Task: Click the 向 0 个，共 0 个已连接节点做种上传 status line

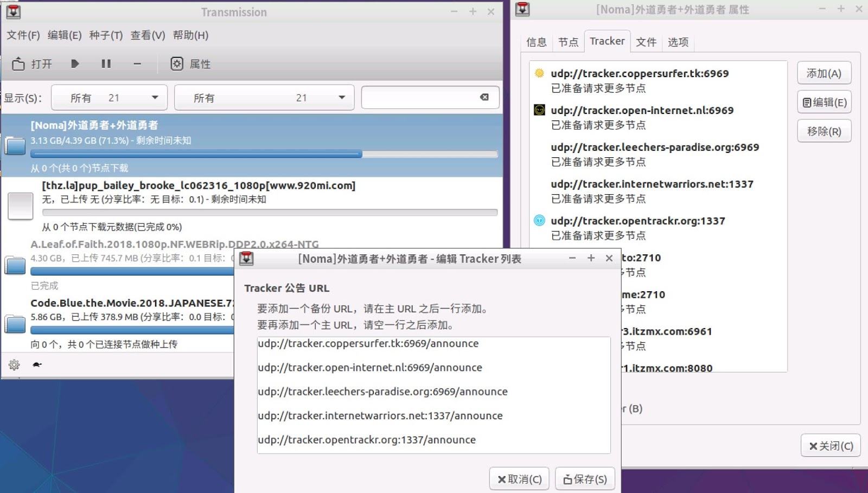Action: [x=104, y=344]
